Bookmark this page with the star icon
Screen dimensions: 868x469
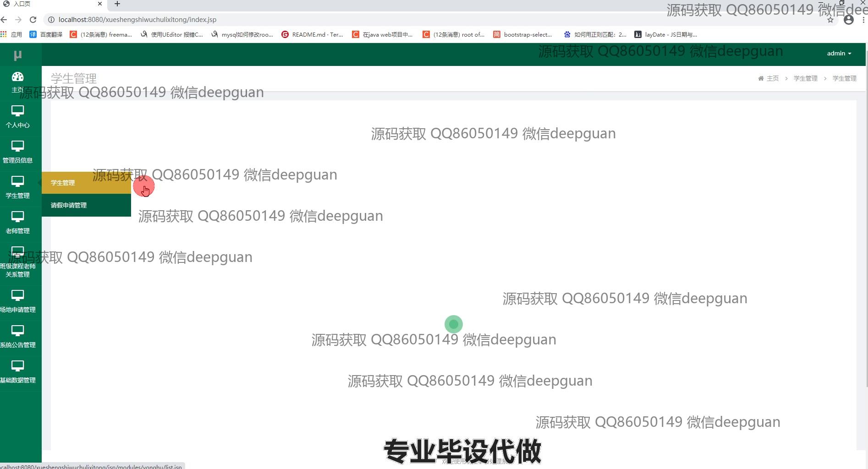click(830, 20)
